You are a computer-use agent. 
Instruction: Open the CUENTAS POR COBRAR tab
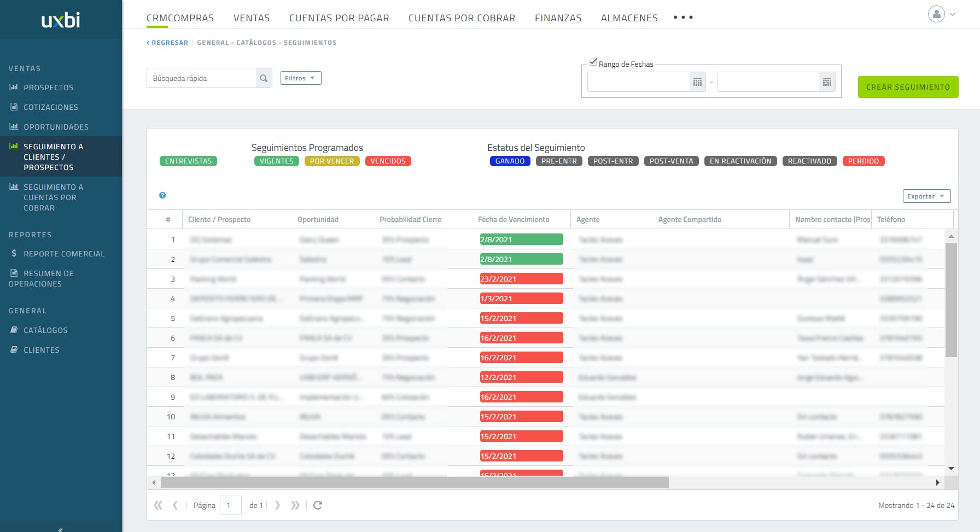[462, 18]
